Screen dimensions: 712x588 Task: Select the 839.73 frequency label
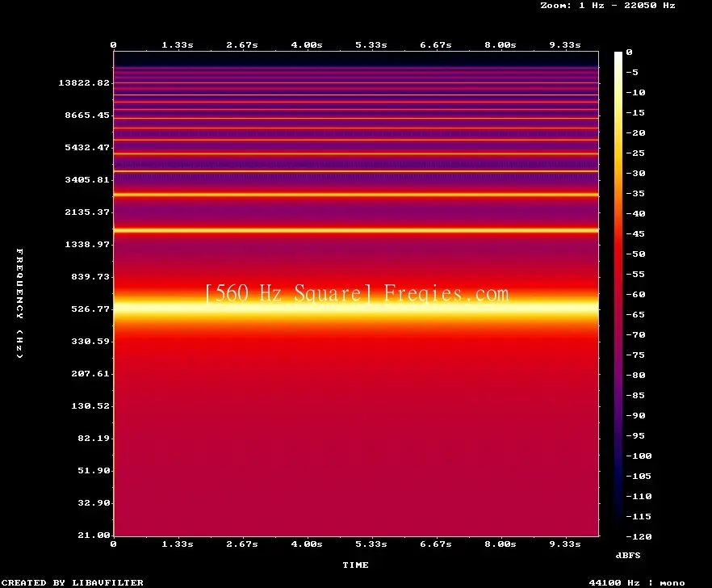click(90, 276)
